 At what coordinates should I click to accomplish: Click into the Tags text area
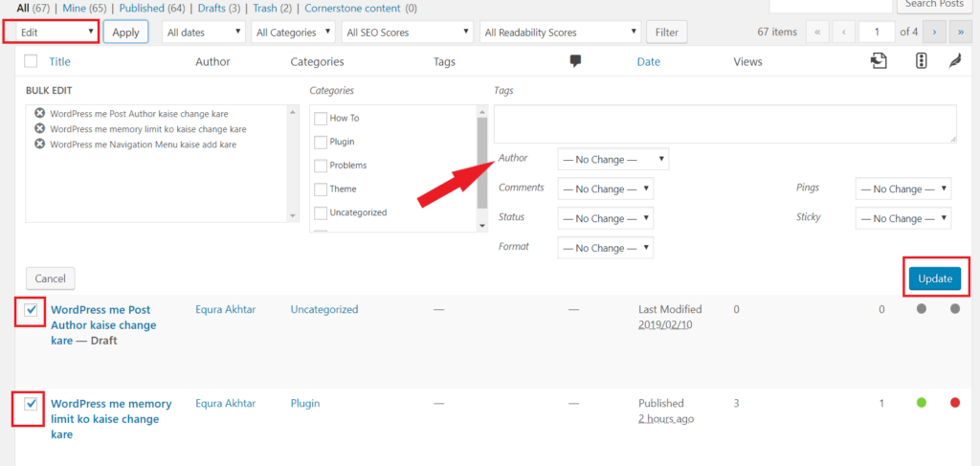[x=725, y=123]
